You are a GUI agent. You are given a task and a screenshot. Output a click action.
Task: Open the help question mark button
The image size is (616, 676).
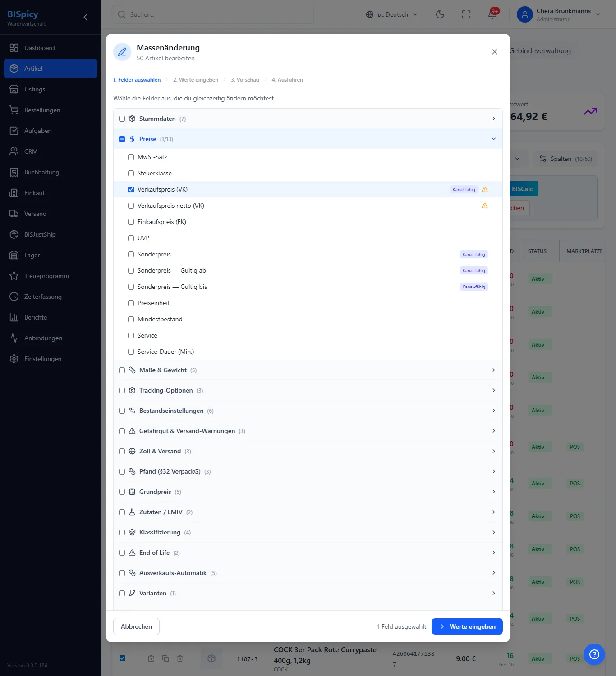click(594, 654)
